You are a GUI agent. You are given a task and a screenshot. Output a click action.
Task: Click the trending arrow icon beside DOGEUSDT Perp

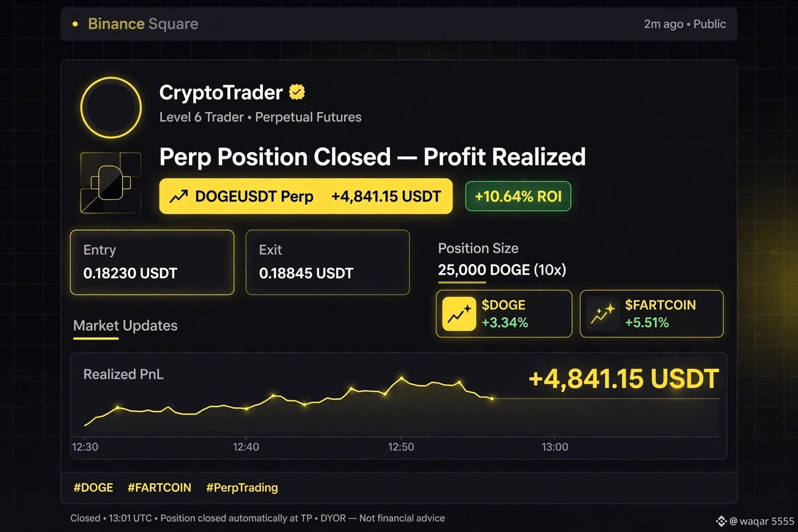[179, 196]
